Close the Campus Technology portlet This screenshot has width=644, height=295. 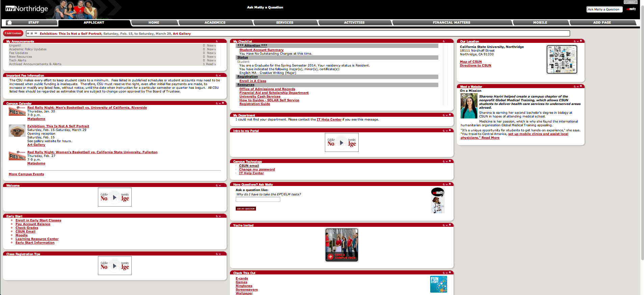pyautogui.click(x=450, y=161)
